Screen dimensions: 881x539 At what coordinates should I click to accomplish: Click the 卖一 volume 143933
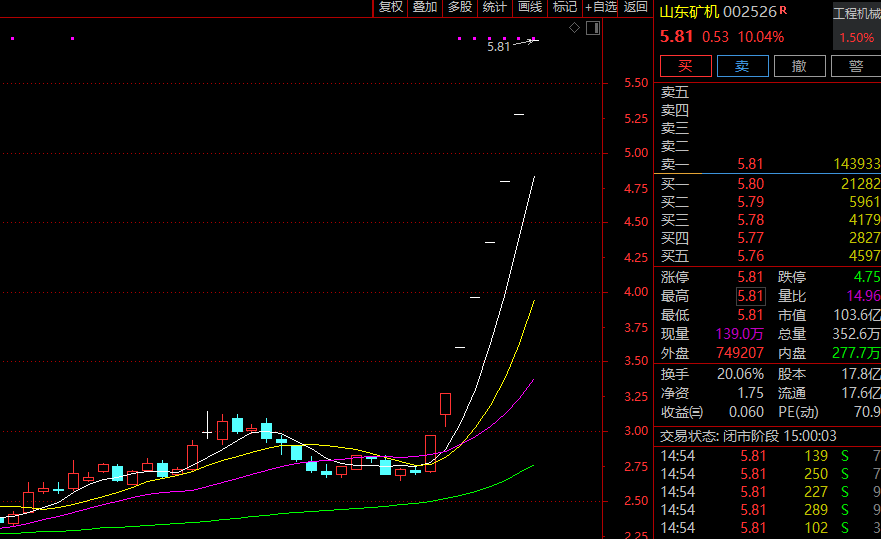coord(857,164)
